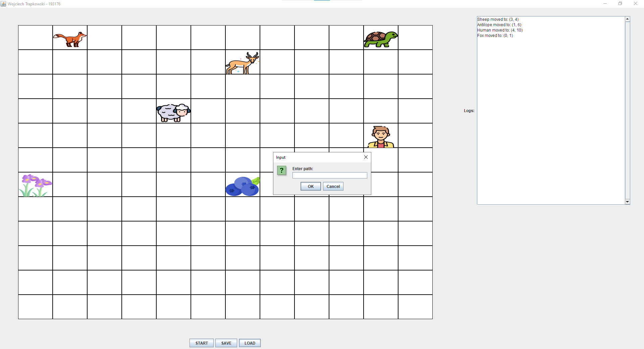This screenshot has height=349, width=644.
Task: Select the purple flowers cell
Action: (35, 185)
